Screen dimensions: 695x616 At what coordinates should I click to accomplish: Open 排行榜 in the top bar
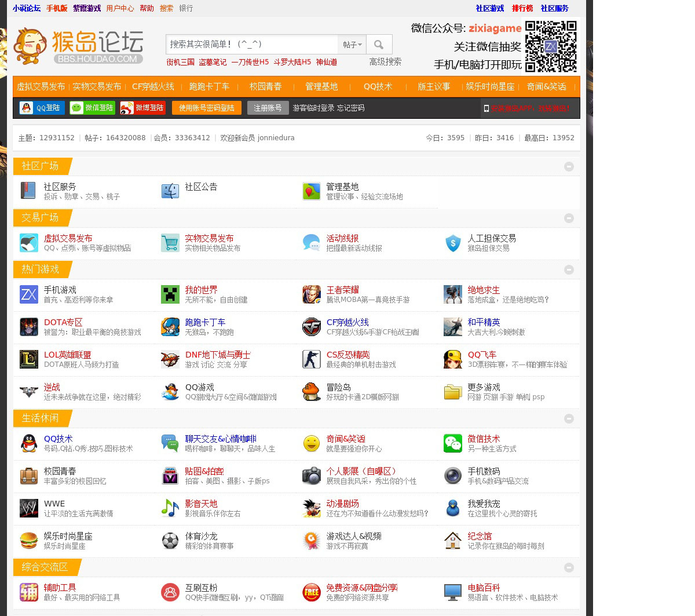pos(522,8)
